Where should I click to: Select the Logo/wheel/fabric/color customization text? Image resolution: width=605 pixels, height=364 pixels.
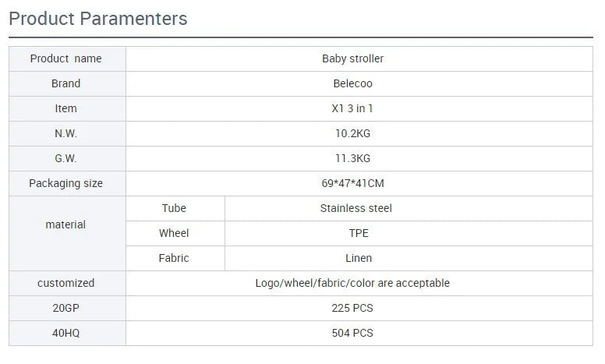tap(352, 283)
